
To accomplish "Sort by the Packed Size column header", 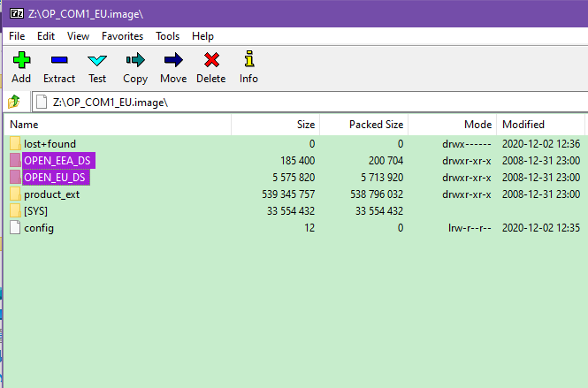I will (x=364, y=125).
